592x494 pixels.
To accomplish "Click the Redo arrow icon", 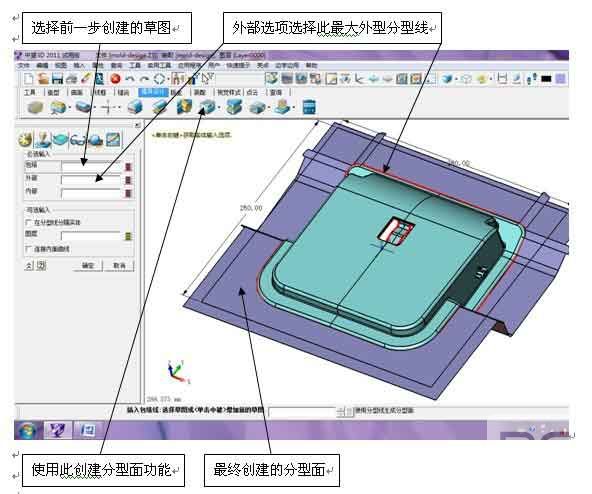I will tap(144, 79).
